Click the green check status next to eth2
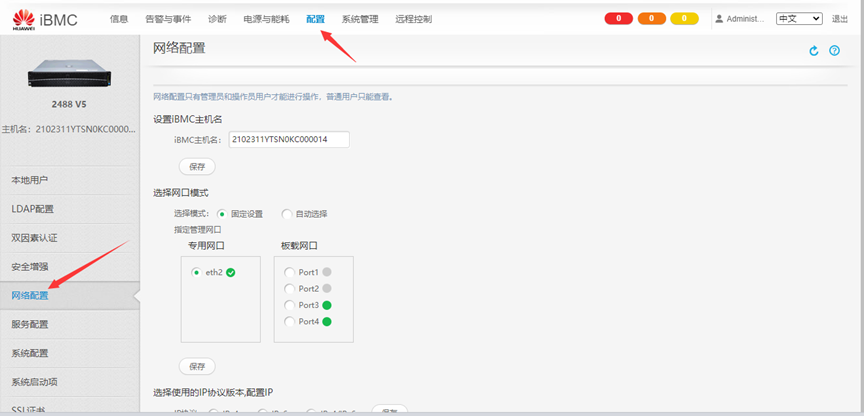864x416 pixels. tap(230, 272)
